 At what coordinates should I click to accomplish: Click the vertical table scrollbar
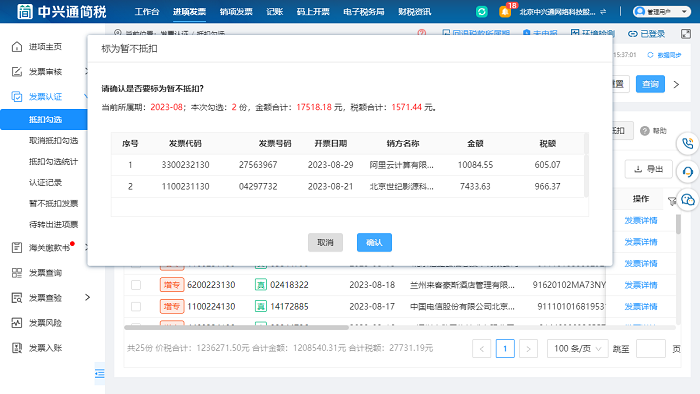[678, 224]
